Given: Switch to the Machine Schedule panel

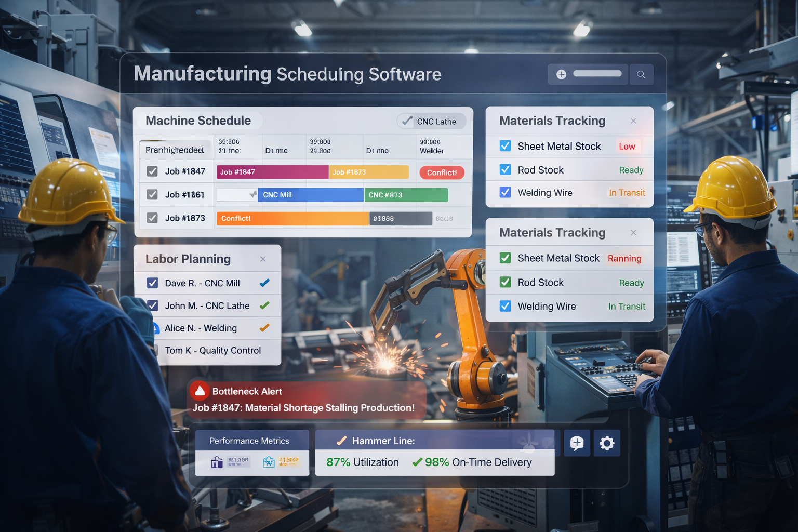Looking at the screenshot, I should (199, 121).
